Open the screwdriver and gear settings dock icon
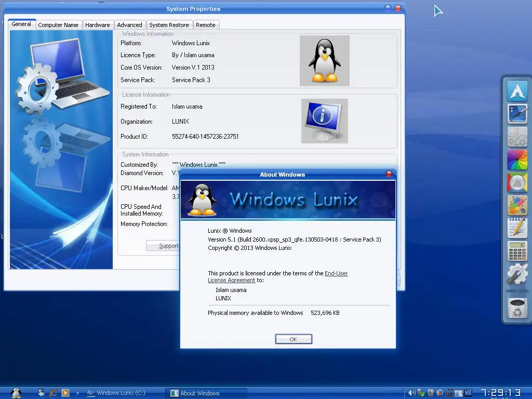 517,274
